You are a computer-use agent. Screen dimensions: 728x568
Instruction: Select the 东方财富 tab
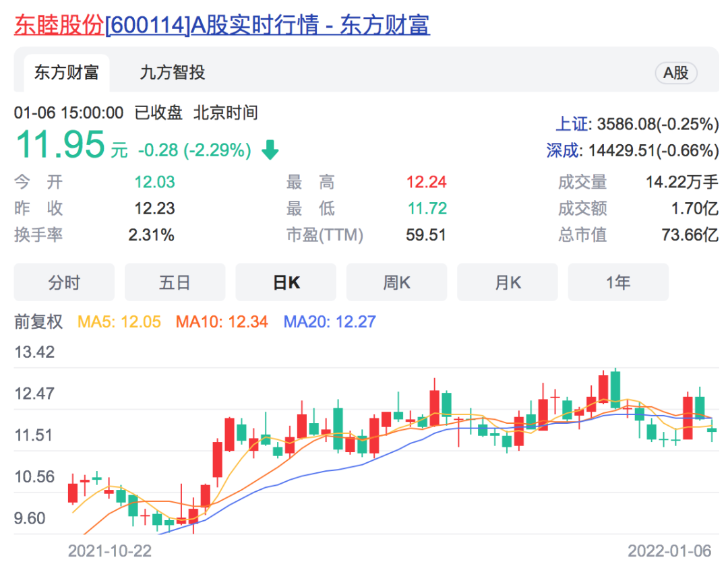(x=65, y=73)
